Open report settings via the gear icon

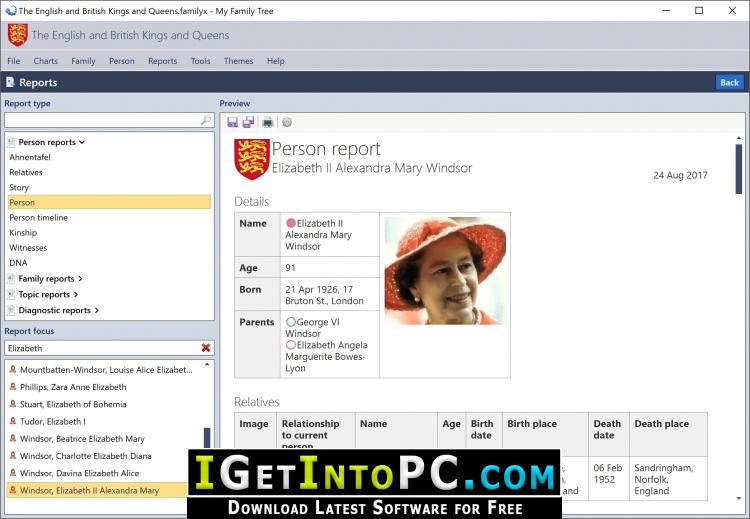coord(287,122)
